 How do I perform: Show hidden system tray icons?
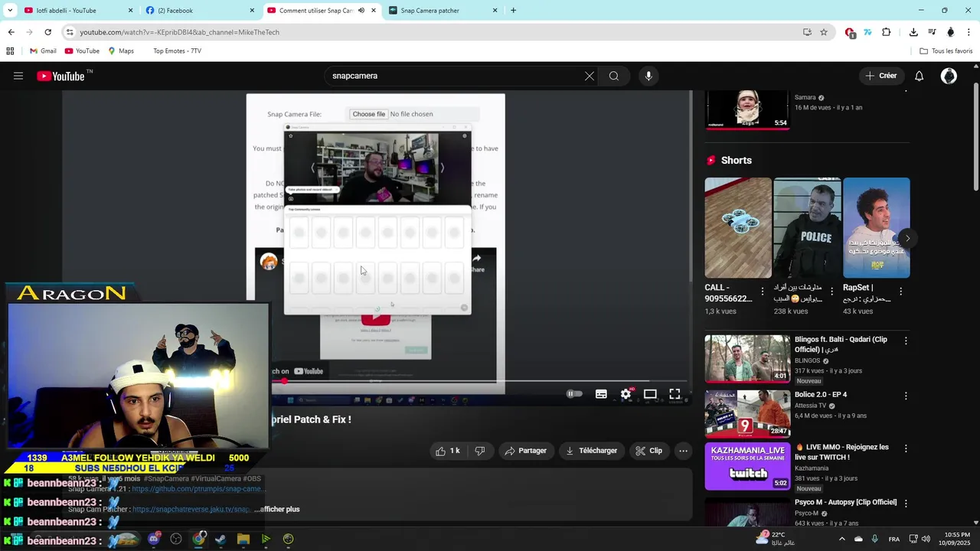(x=841, y=539)
